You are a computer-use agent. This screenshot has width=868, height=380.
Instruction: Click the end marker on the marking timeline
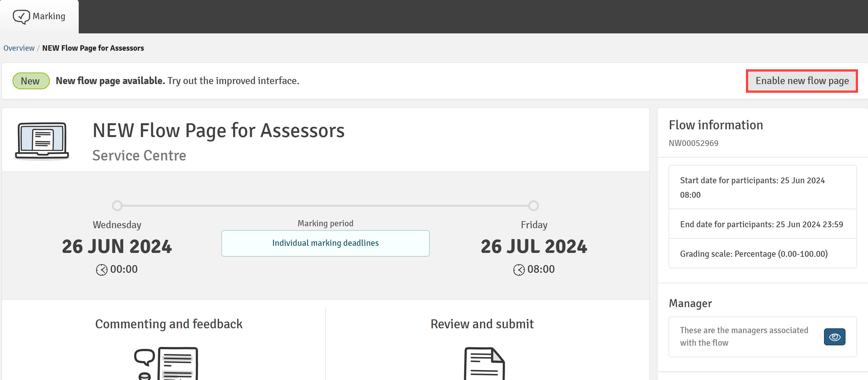[x=533, y=205]
